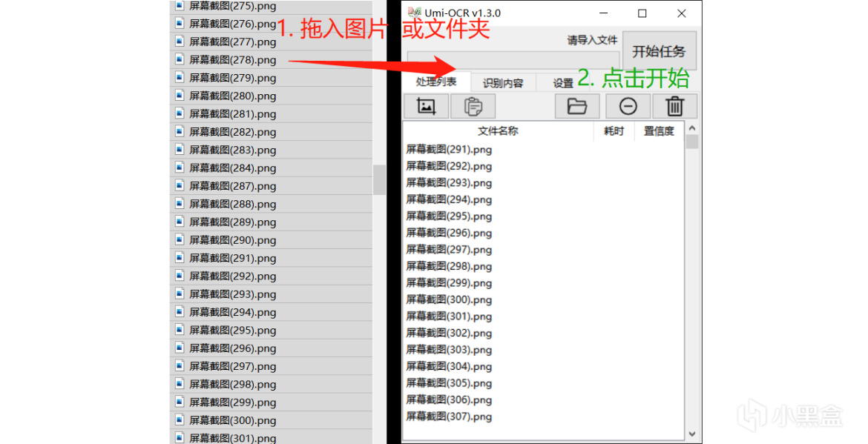Click the scroll down arrow in Umi-OCR list
The height and width of the screenshot is (444, 868).
[692, 434]
